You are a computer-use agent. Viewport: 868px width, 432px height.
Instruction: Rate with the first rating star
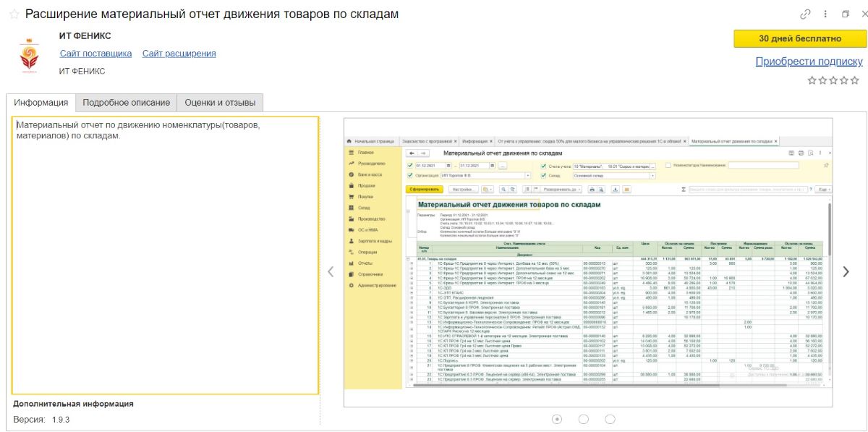tap(812, 80)
